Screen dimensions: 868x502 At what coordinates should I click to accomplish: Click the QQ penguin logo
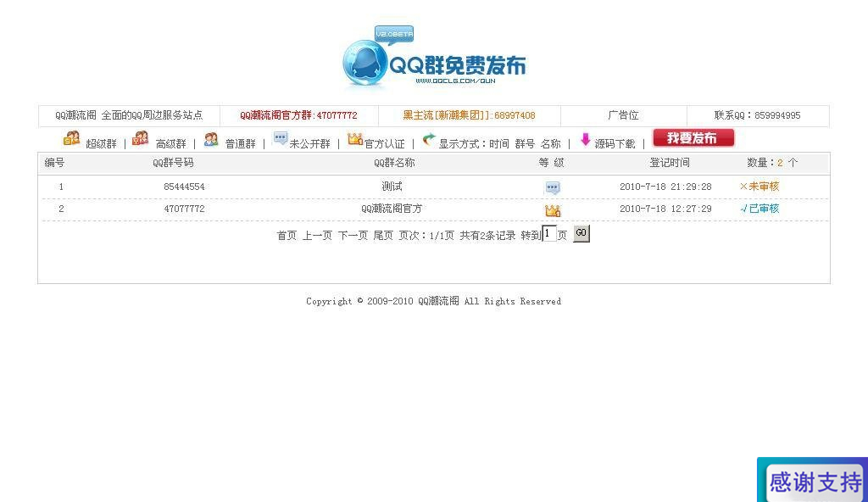[363, 64]
